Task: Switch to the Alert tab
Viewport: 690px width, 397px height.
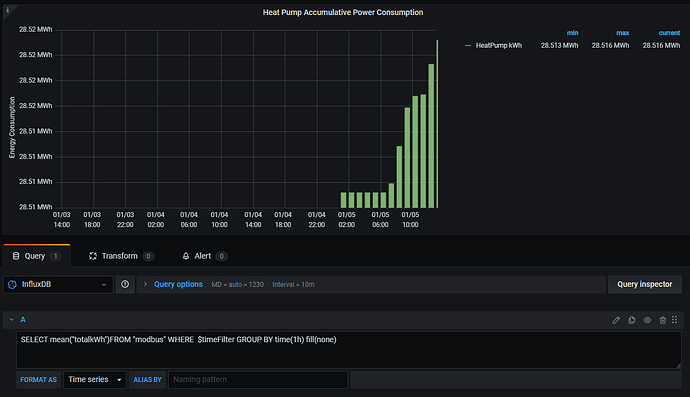Action: [204, 256]
